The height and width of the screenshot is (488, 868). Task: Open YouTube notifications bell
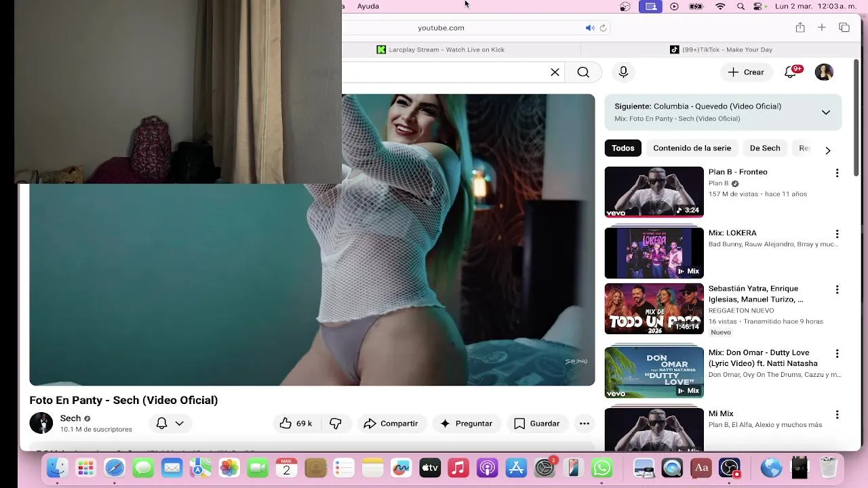(x=791, y=72)
